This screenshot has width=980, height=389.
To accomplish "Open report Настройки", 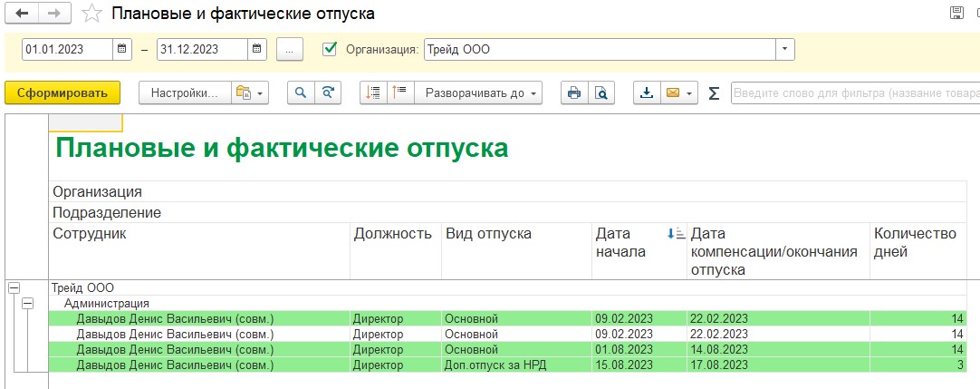I will click(185, 93).
